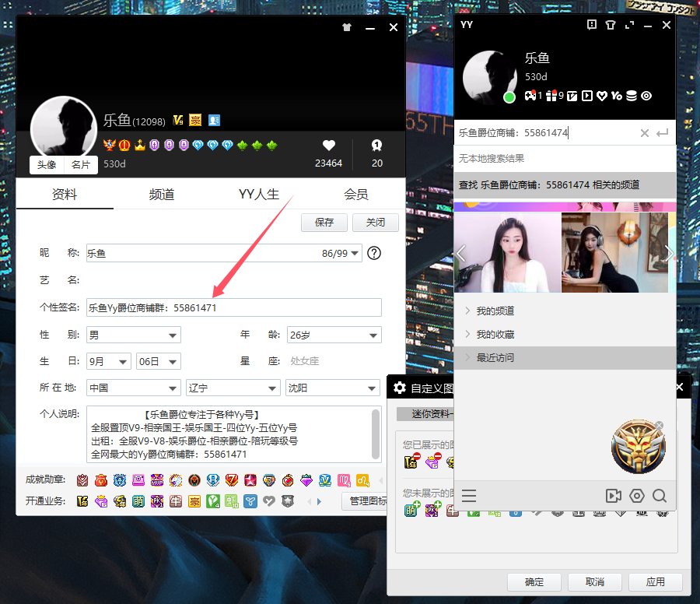Dismiss the golden lion badge floating icon

[659, 425]
